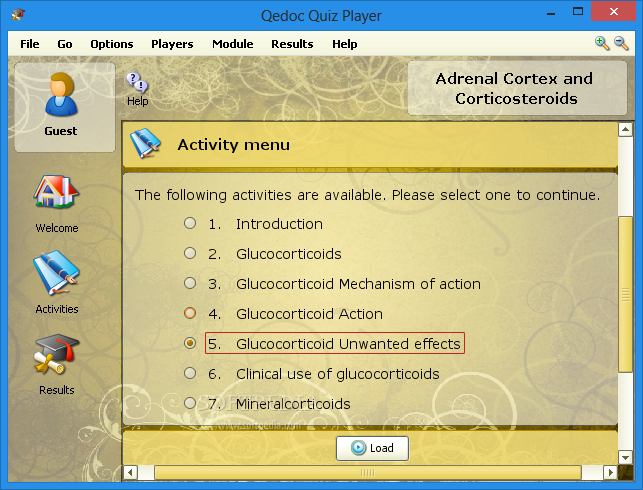
Task: Click the Qedoc app icon in title bar
Action: pos(18,15)
